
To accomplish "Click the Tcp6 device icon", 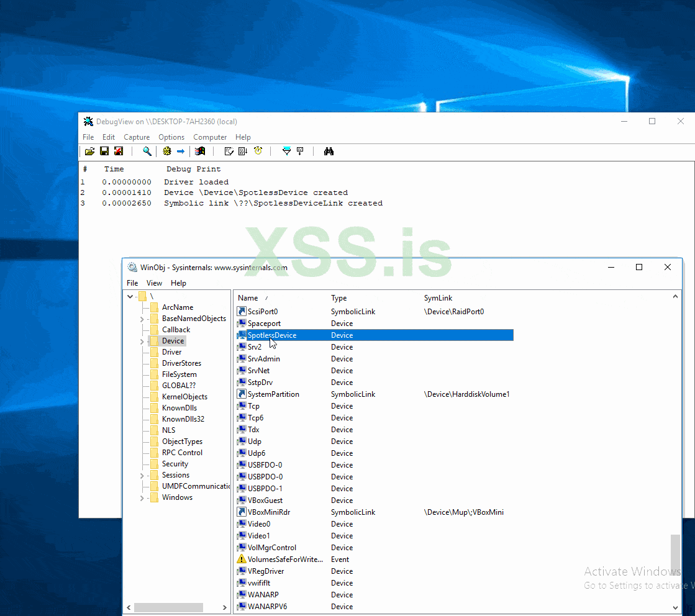I will coord(242,417).
